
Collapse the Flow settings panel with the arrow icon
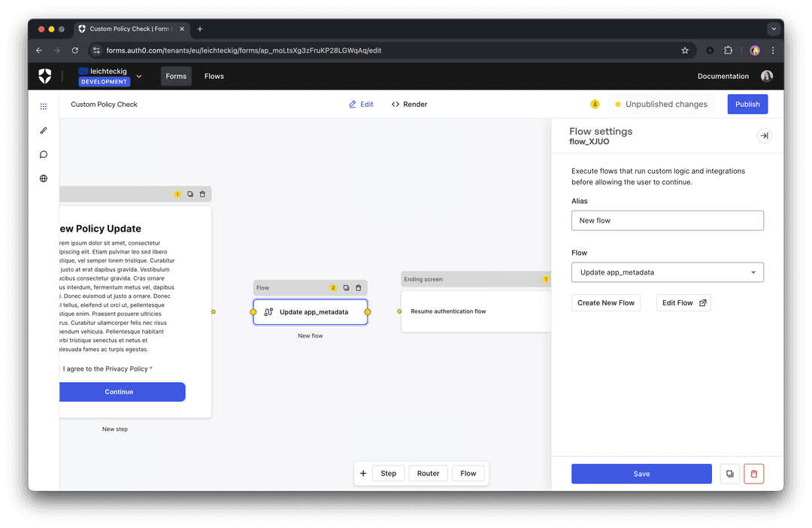tap(764, 135)
